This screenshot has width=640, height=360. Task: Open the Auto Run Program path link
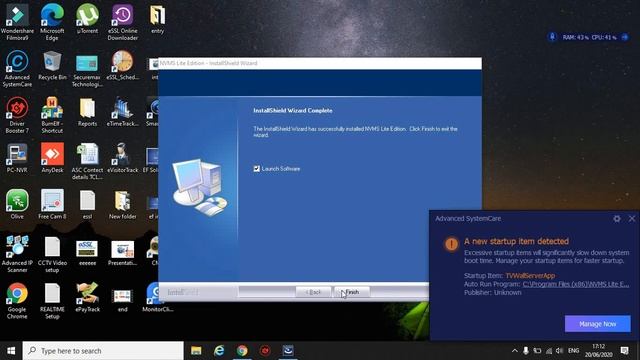(x=576, y=284)
